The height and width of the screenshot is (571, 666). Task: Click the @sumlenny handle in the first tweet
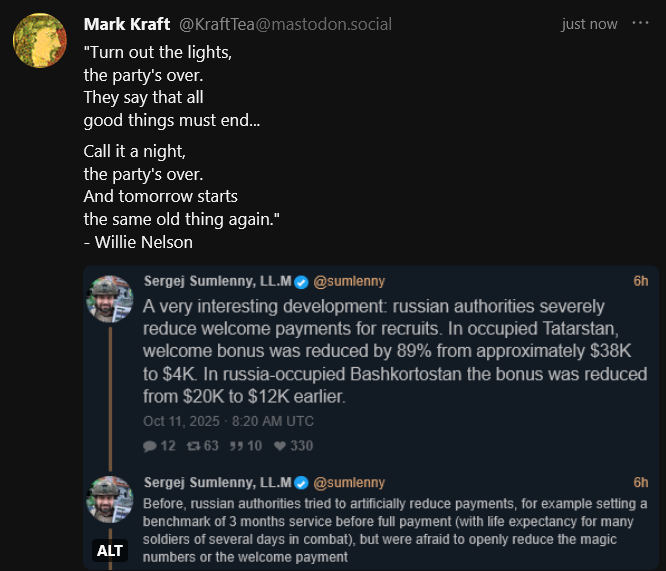349,282
